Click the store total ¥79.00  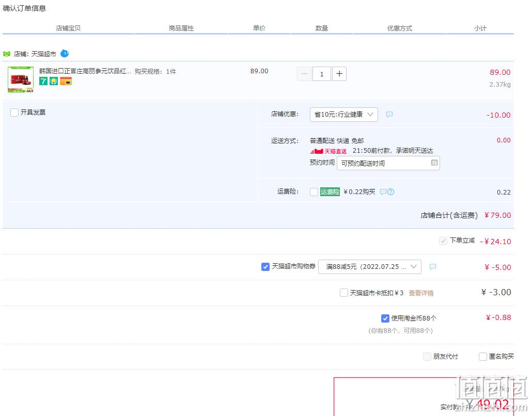pos(497,215)
